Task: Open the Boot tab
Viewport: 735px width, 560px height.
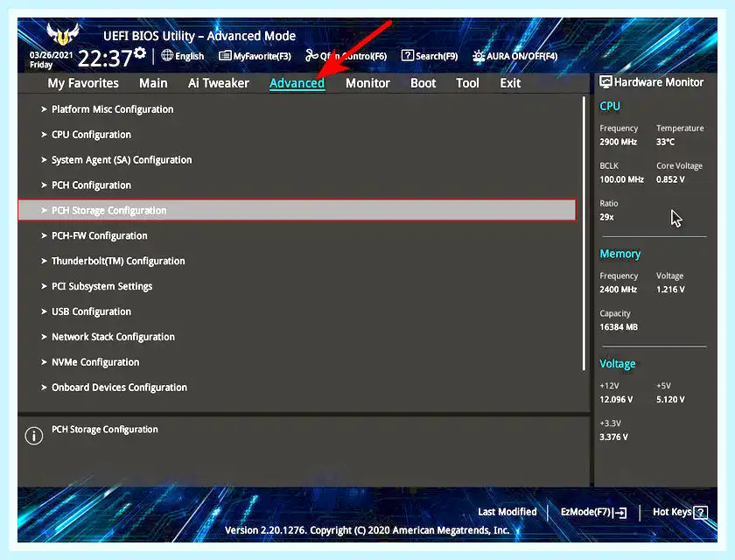Action: point(423,83)
